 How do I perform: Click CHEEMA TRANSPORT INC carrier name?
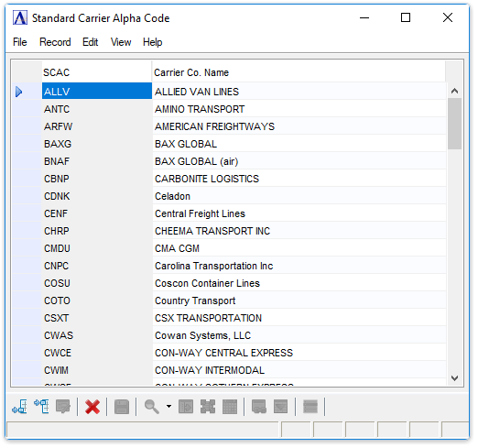pyautogui.click(x=212, y=231)
